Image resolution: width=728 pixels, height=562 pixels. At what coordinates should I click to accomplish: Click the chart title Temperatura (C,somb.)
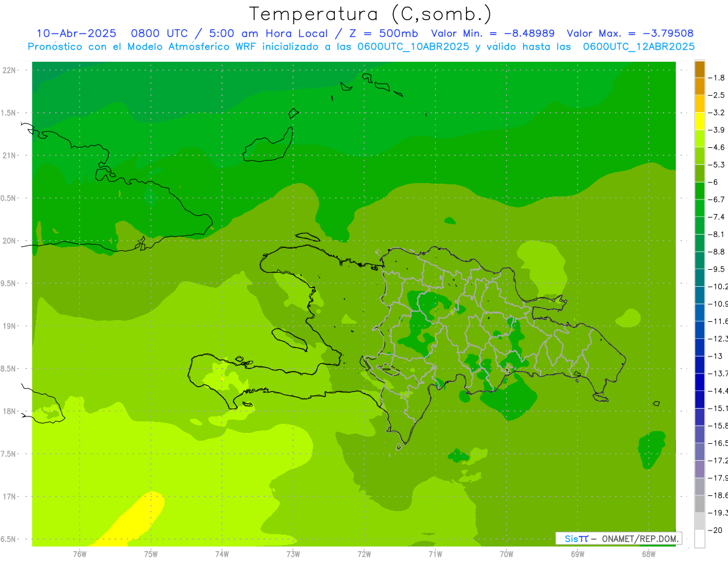coord(371,13)
